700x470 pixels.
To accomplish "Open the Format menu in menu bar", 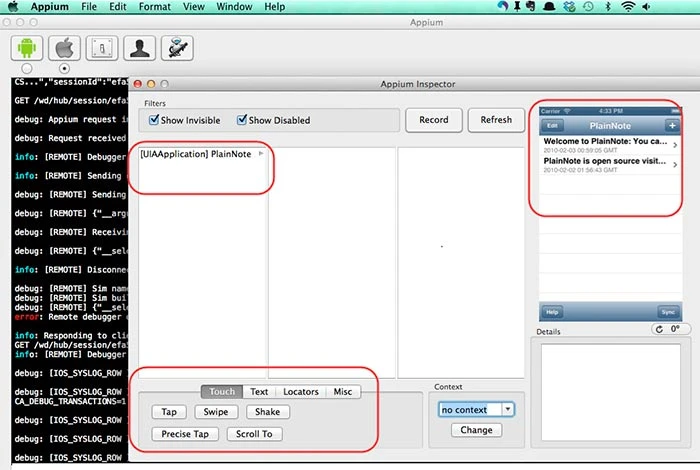I will 154,7.
